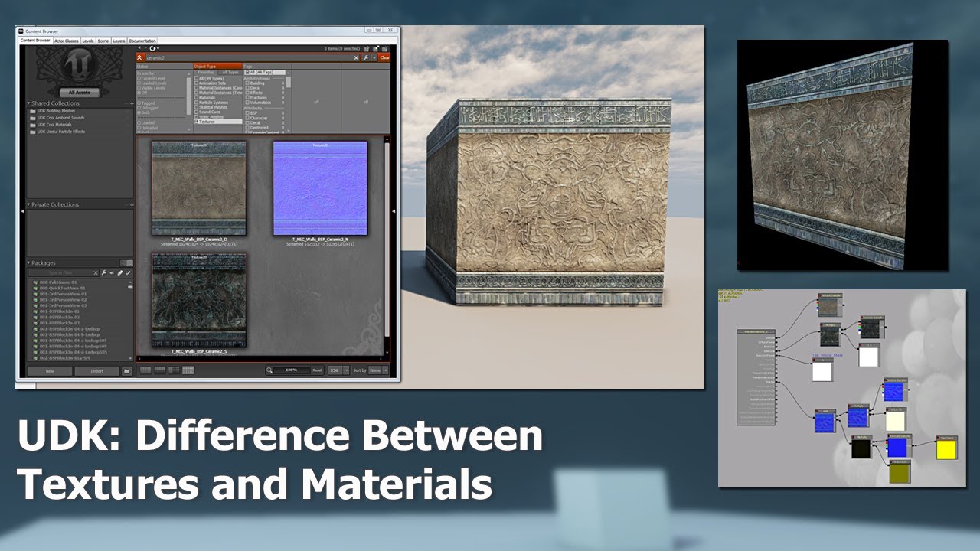Image resolution: width=980 pixels, height=551 pixels.
Task: Click the UDK Building Meshes folder icon
Action: point(33,111)
